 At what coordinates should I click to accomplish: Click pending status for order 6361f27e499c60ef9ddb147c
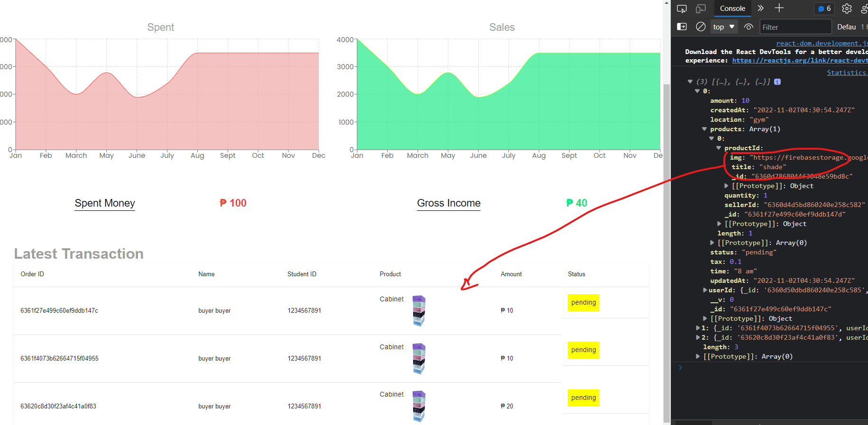click(x=583, y=303)
